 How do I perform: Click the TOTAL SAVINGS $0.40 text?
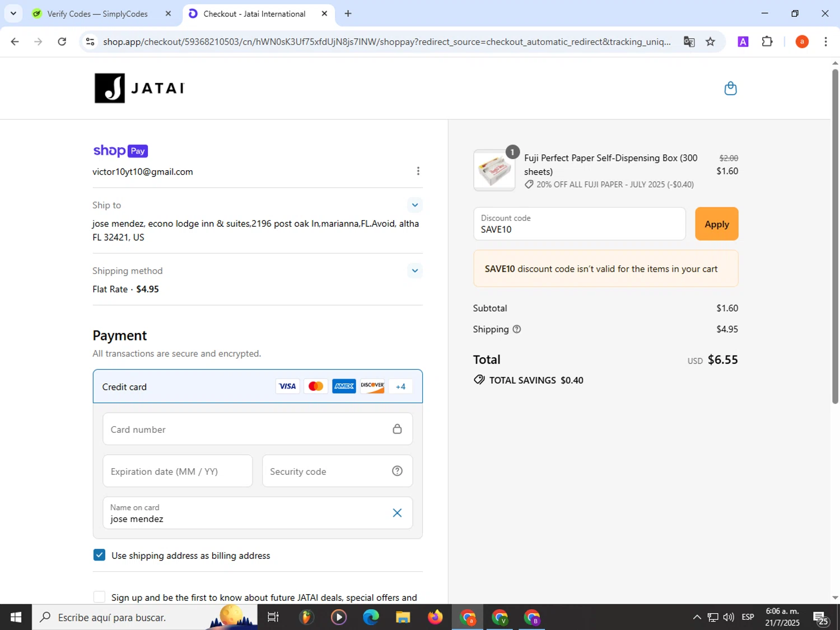coord(536,380)
